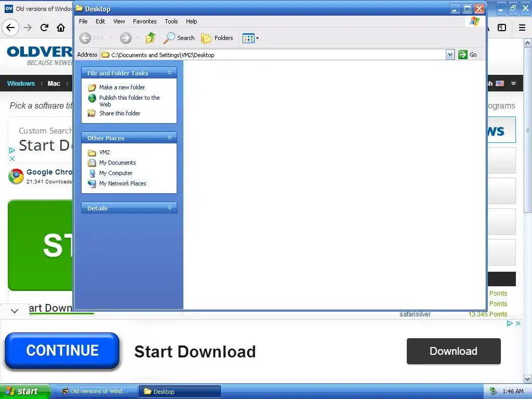Switch to Old versions of Windows taskbar item
This screenshot has height=399, width=532.
pos(96,391)
